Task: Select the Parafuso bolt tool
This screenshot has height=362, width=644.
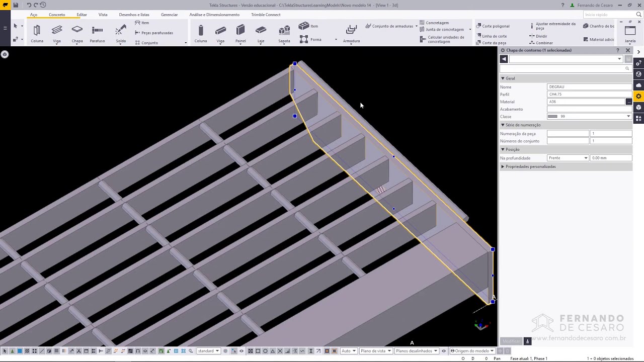Action: click(x=97, y=34)
